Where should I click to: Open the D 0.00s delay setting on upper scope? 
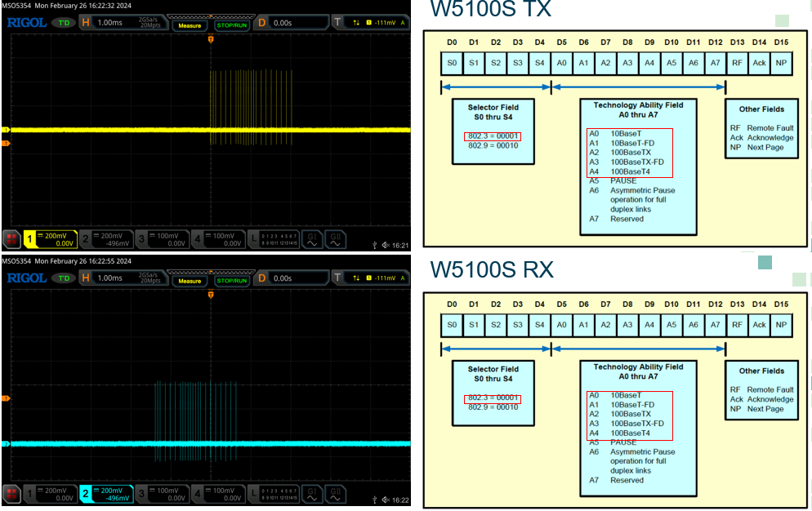coord(292,23)
